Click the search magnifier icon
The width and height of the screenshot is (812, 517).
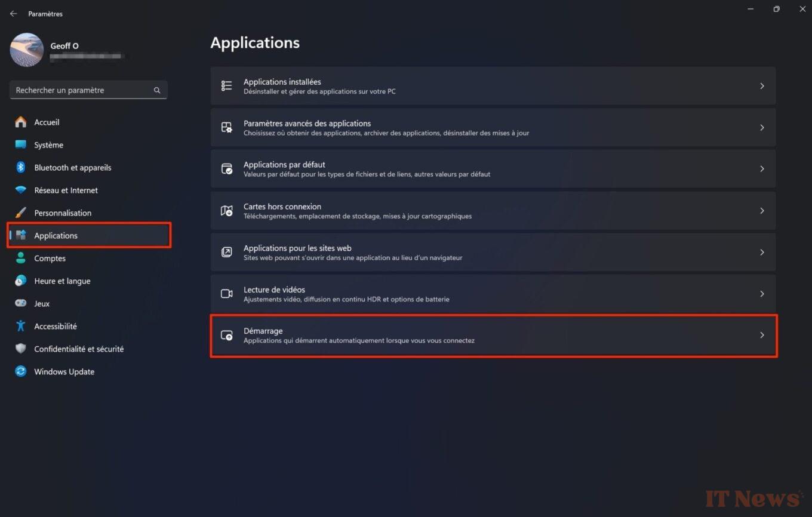point(156,90)
